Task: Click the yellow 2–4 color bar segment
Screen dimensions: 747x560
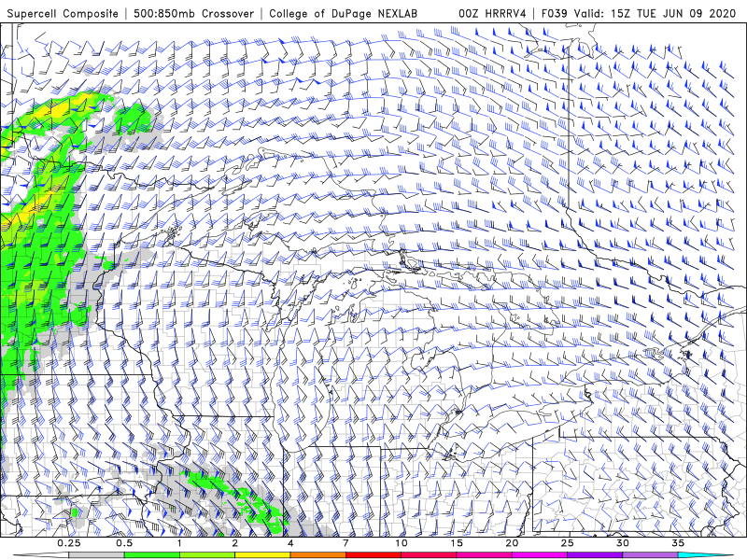Action: (x=262, y=555)
